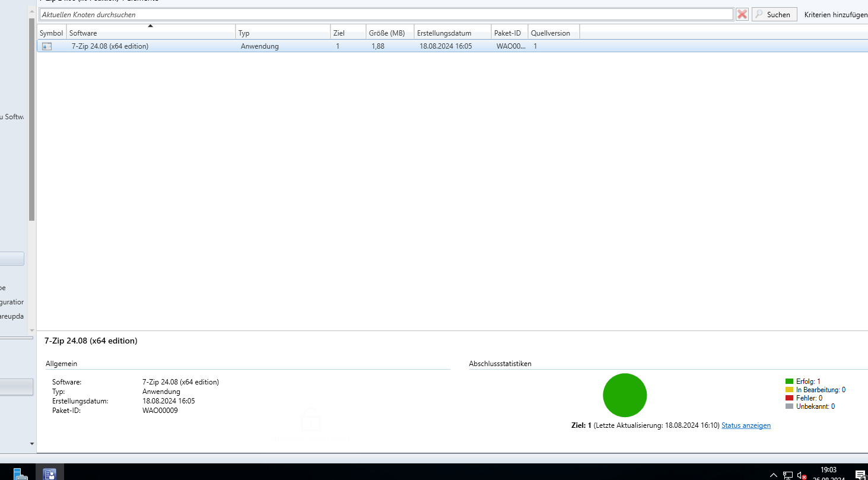Click the gray Unbekannt legend swatch
This screenshot has width=868, height=480.
789,406
